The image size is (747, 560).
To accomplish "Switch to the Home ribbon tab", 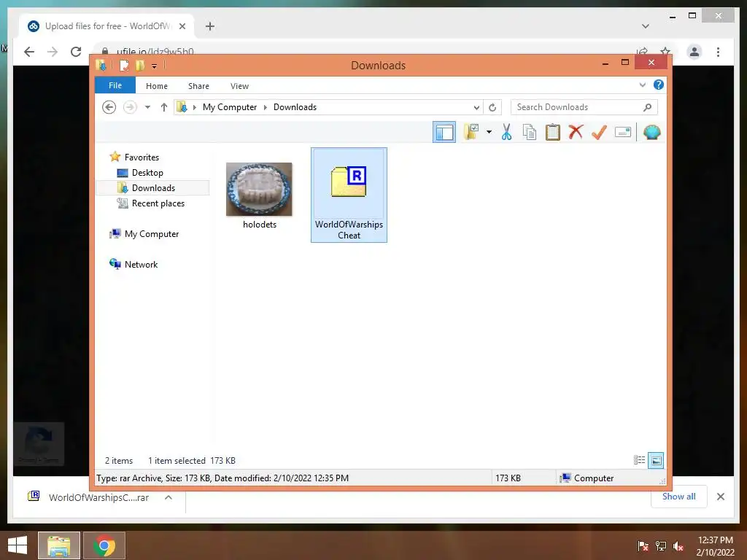I will (x=157, y=86).
